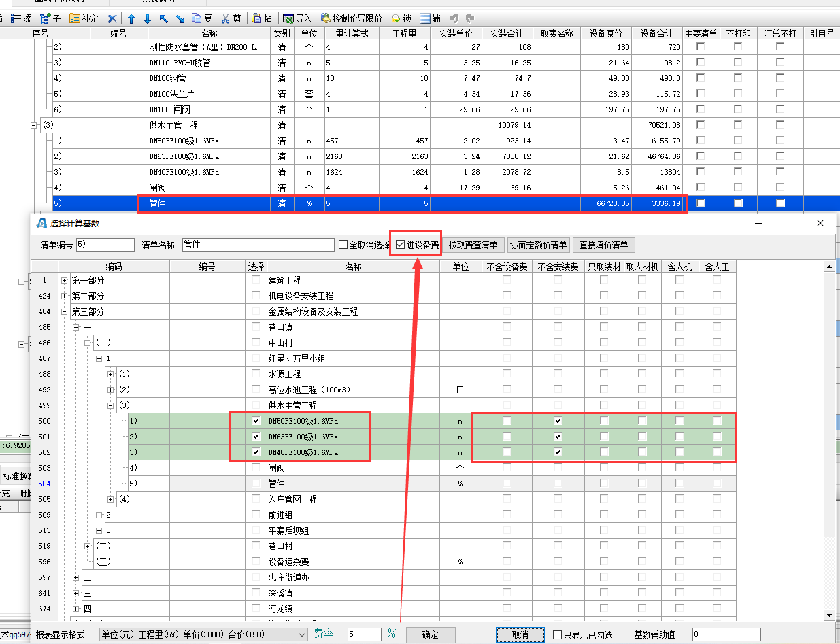The width and height of the screenshot is (840, 644).
Task: Expand the 第一部分 建筑工程 tree node
Action: point(65,280)
